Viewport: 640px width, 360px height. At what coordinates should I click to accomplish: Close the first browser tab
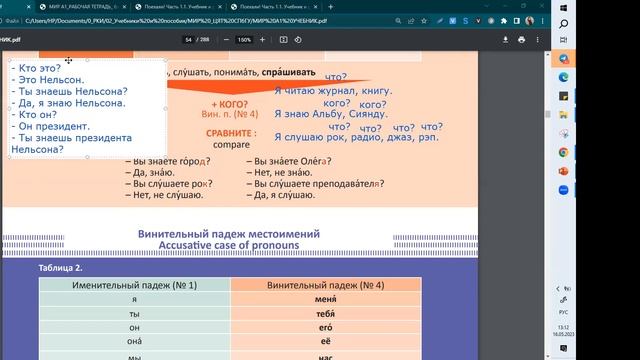[x=29, y=7]
